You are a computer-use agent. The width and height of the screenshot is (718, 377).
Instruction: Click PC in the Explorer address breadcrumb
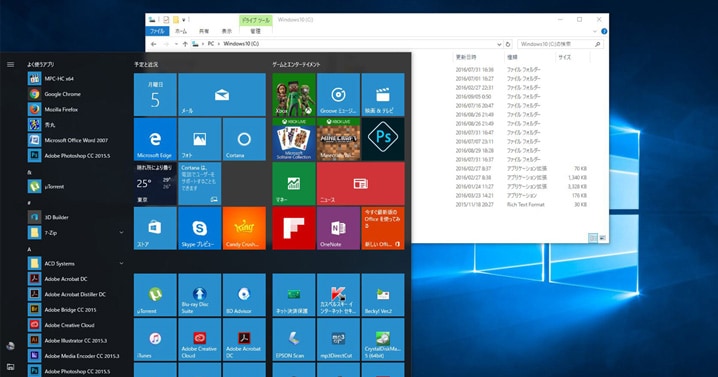(211, 44)
